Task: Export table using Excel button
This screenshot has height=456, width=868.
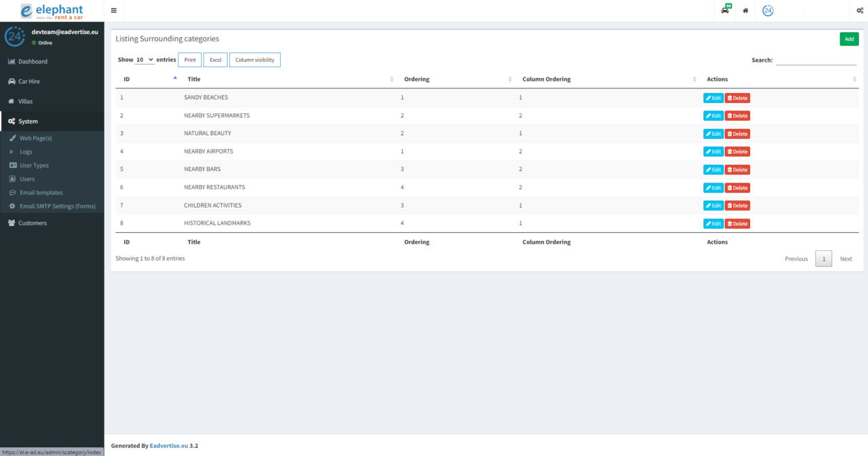Action: pos(215,60)
